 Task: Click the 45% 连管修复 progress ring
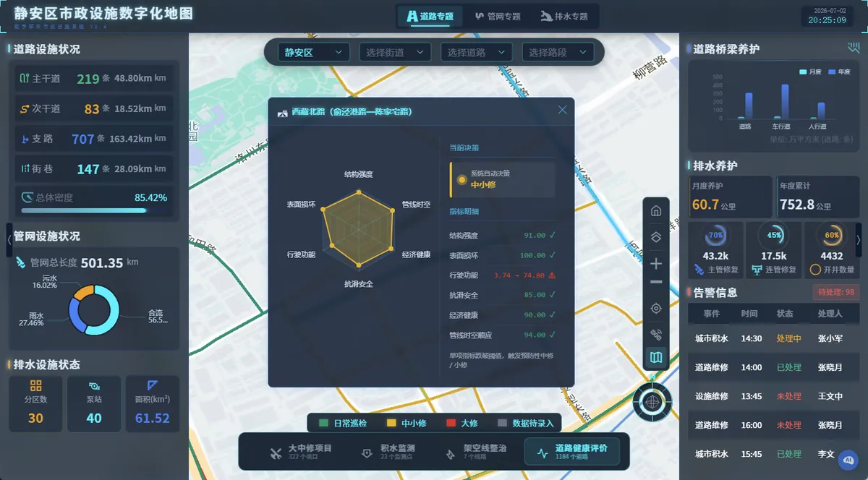coord(774,236)
